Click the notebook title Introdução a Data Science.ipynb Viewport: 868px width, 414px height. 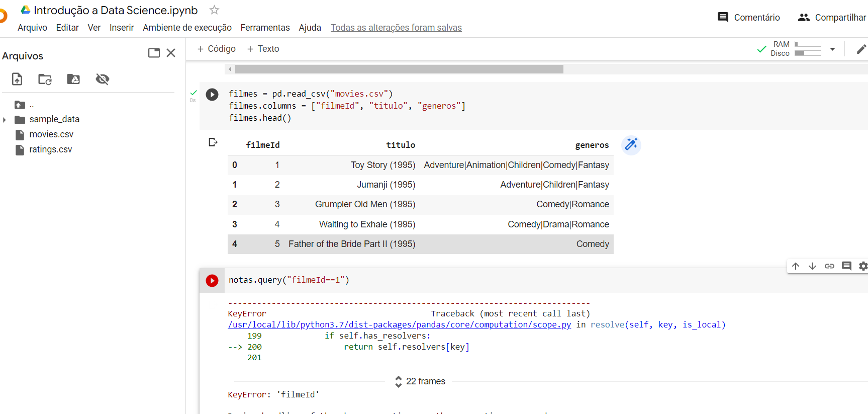click(x=116, y=10)
